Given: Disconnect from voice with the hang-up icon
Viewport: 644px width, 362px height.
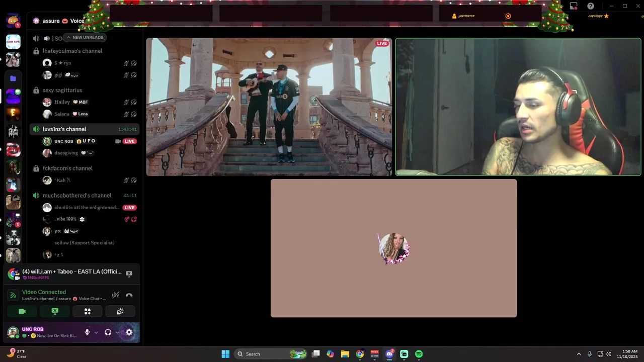Looking at the screenshot, I should click(x=129, y=295).
